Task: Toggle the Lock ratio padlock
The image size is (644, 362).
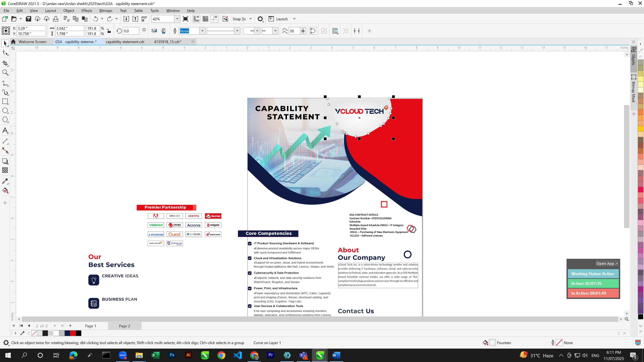Action: [x=109, y=31]
